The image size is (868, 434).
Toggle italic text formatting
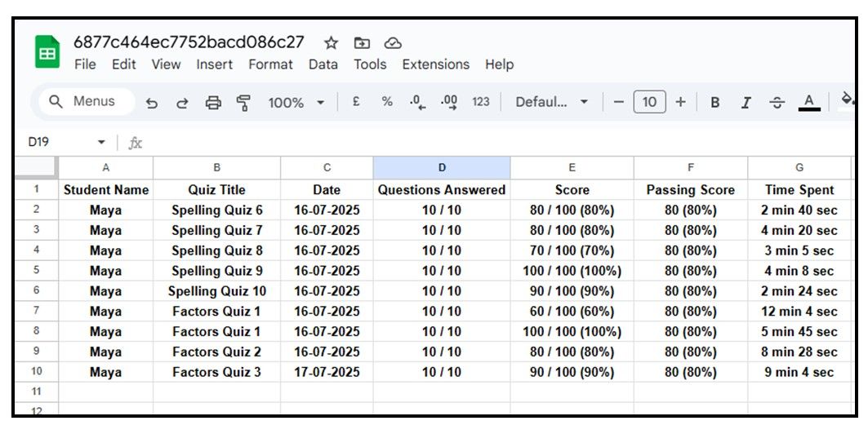746,102
